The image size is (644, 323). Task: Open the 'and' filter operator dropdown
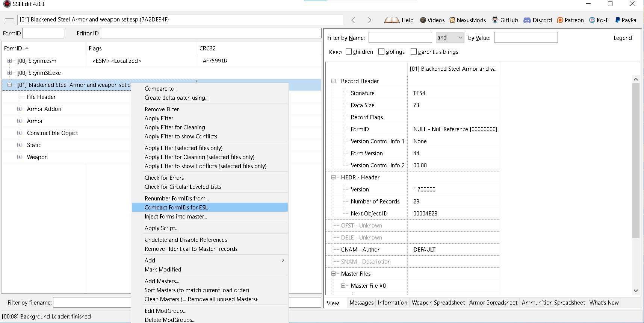[x=450, y=37]
